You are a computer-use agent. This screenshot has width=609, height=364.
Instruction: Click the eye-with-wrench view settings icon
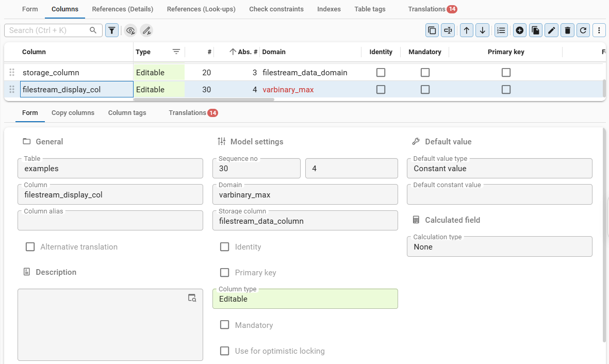(x=130, y=30)
